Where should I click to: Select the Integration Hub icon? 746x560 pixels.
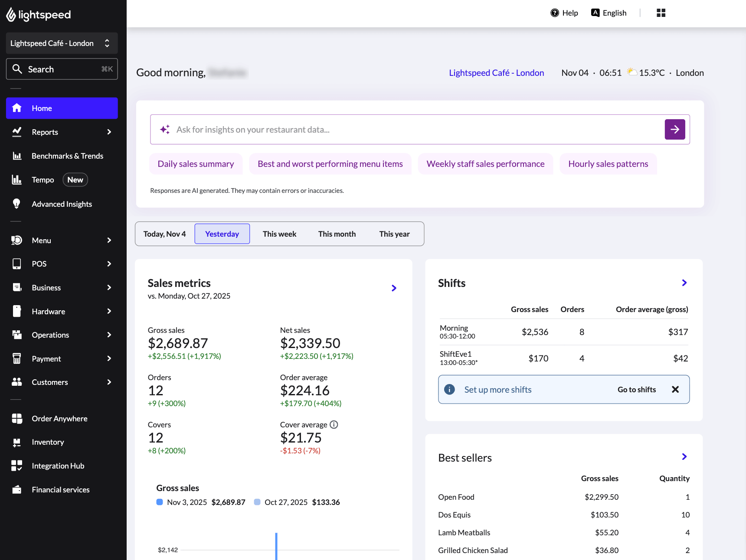pyautogui.click(x=17, y=466)
